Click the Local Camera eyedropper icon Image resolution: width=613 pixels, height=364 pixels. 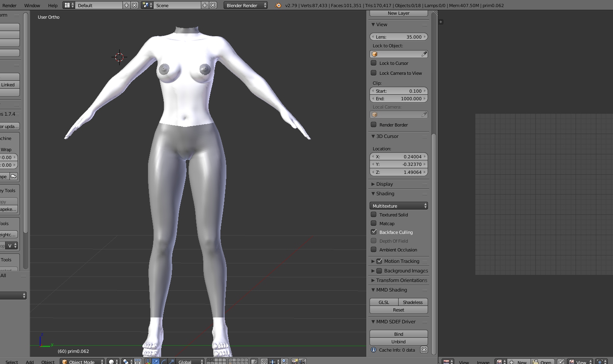point(424,115)
